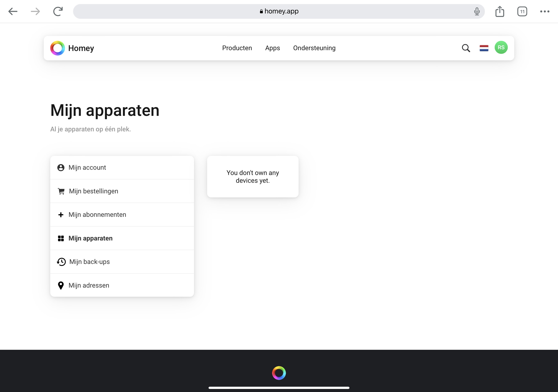Open the Producten menu
The image size is (558, 392).
(237, 48)
